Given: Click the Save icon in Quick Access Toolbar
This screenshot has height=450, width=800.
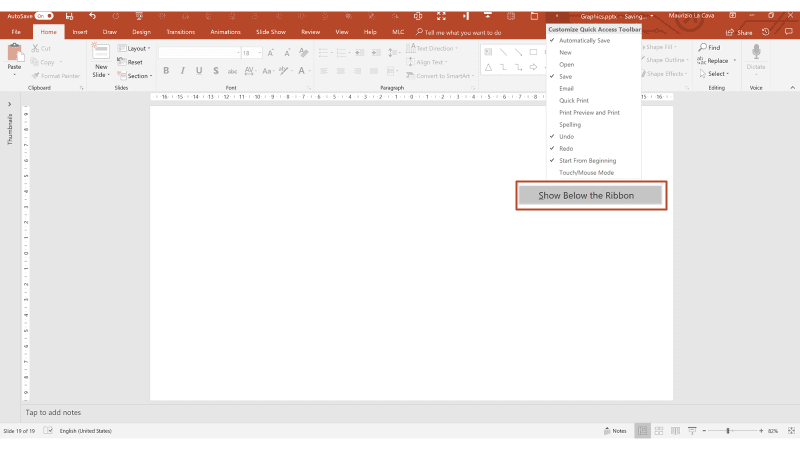Looking at the screenshot, I should (x=69, y=16).
